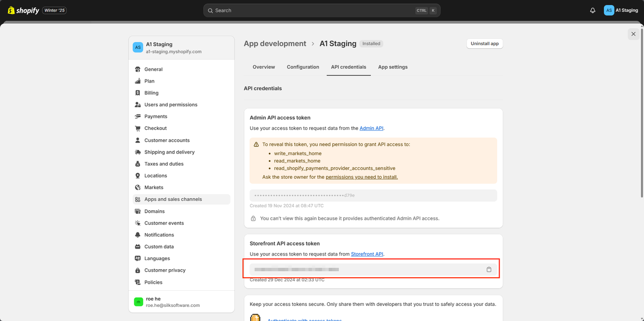Click the Payments card icon
644x321 pixels.
(138, 117)
